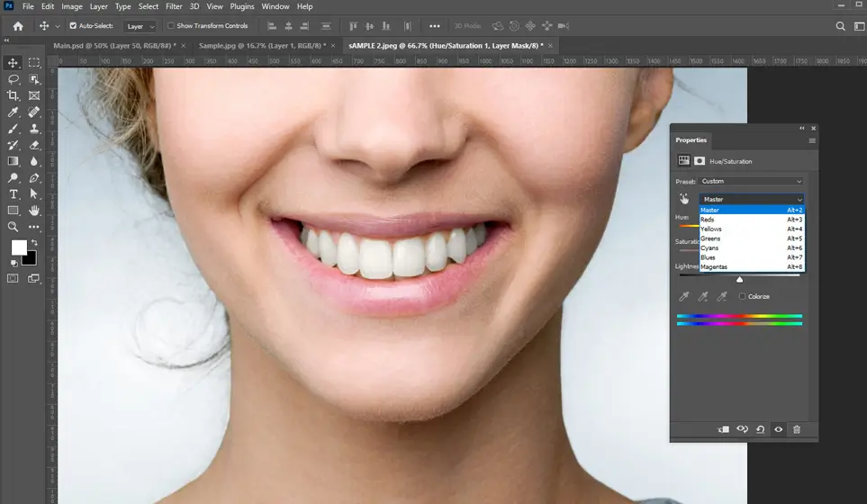The width and height of the screenshot is (867, 504).
Task: Open the search icon at top right
Action: (840, 26)
